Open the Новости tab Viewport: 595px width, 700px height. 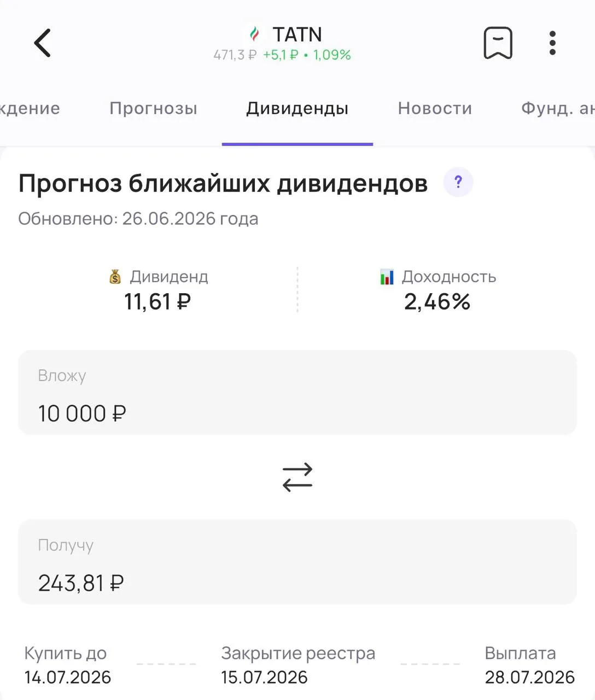click(x=435, y=108)
